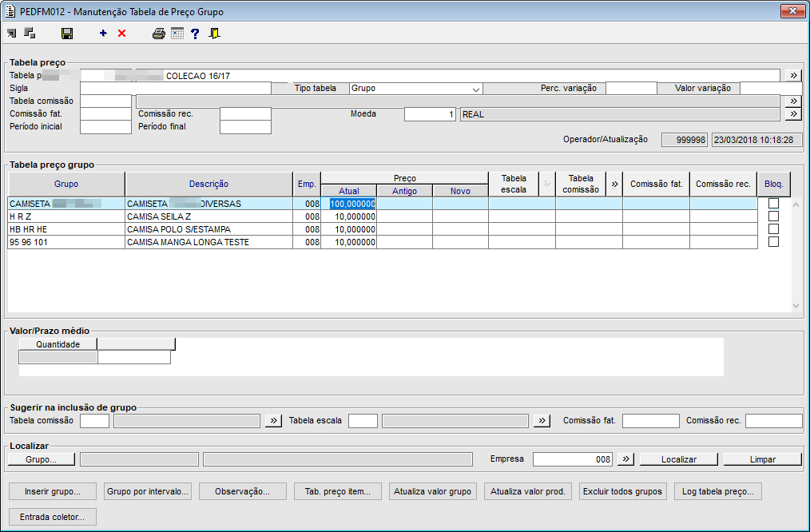Select the HB HR HE group cell
Viewport: 810px width, 532px height.
pyautogui.click(x=66, y=229)
